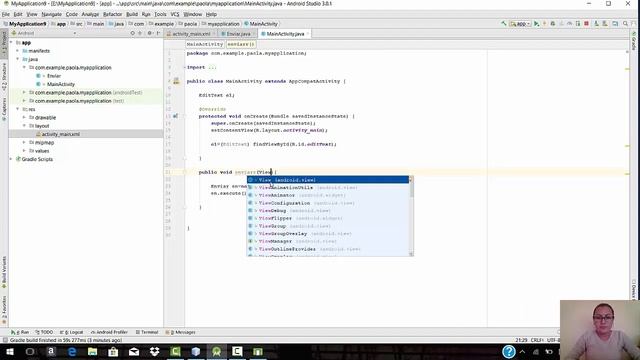This screenshot has width=640, height=360.
Task: Expand the values folder
Action: [x=24, y=151]
